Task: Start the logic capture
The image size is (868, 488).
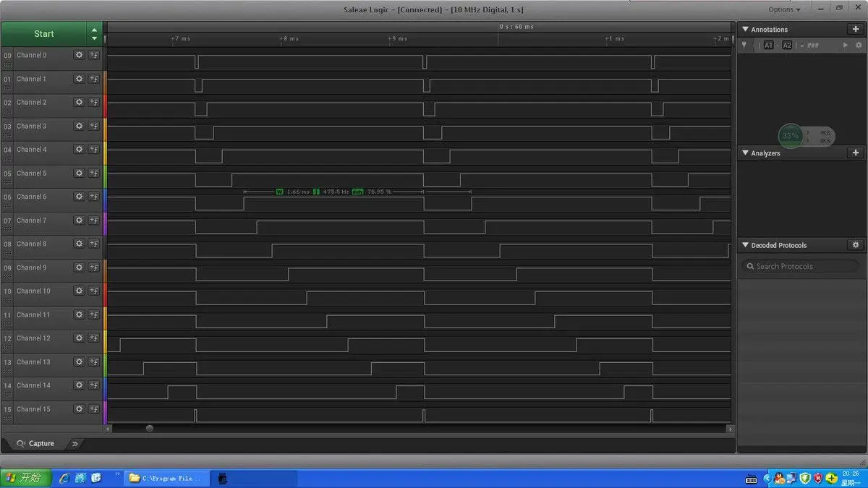Action: [43, 33]
